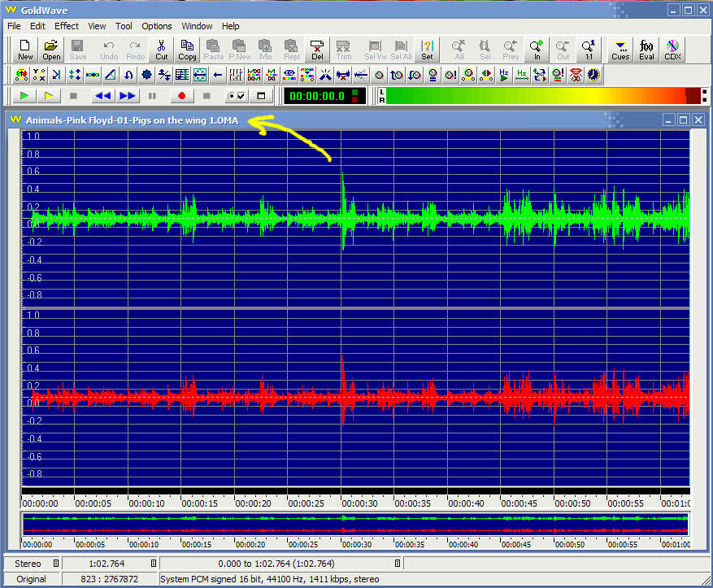The width and height of the screenshot is (713, 588).
Task: Click the New file toolbar icon
Action: (x=25, y=50)
